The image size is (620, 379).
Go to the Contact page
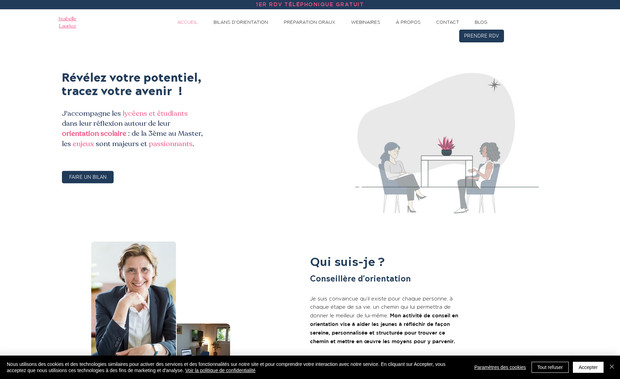point(447,22)
